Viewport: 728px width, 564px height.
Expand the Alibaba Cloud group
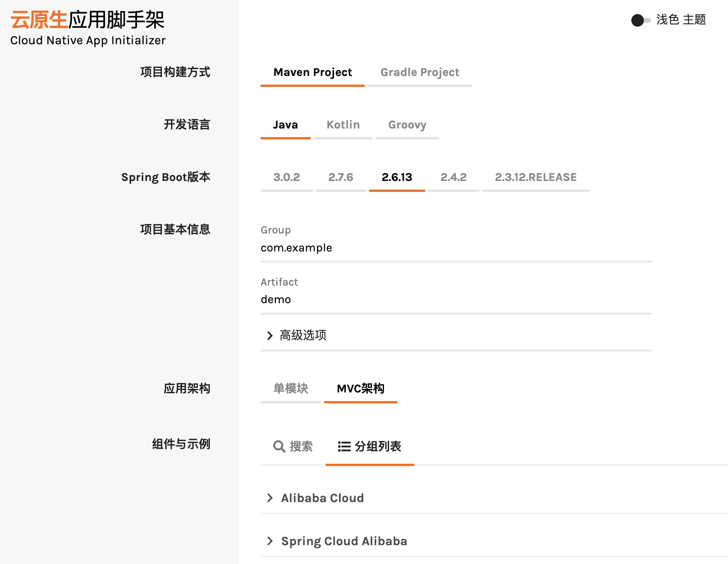323,498
